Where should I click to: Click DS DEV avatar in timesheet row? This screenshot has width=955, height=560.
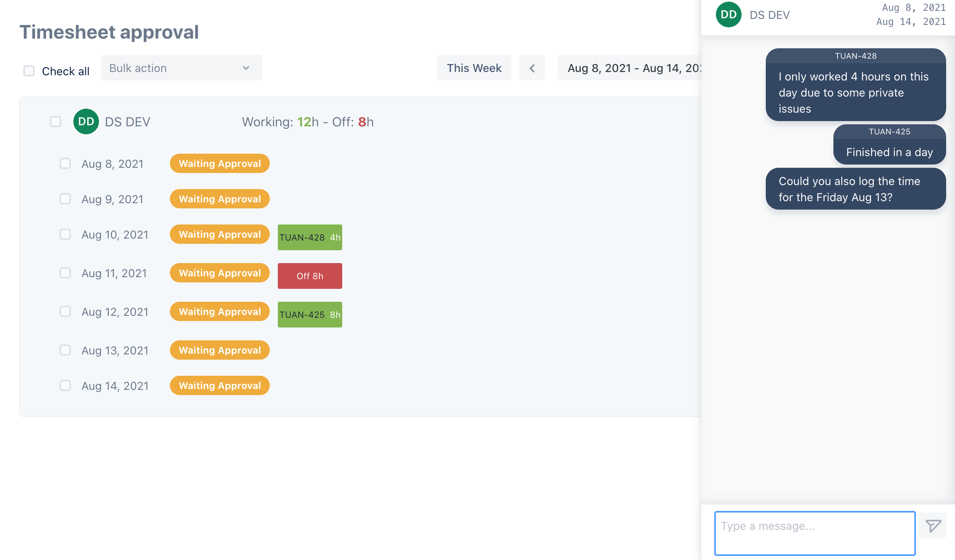click(86, 121)
